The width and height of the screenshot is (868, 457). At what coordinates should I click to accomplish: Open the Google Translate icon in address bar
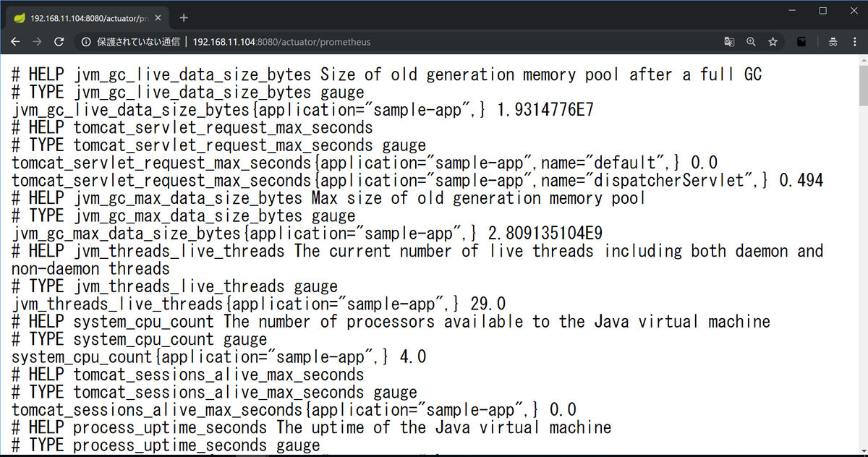point(729,42)
